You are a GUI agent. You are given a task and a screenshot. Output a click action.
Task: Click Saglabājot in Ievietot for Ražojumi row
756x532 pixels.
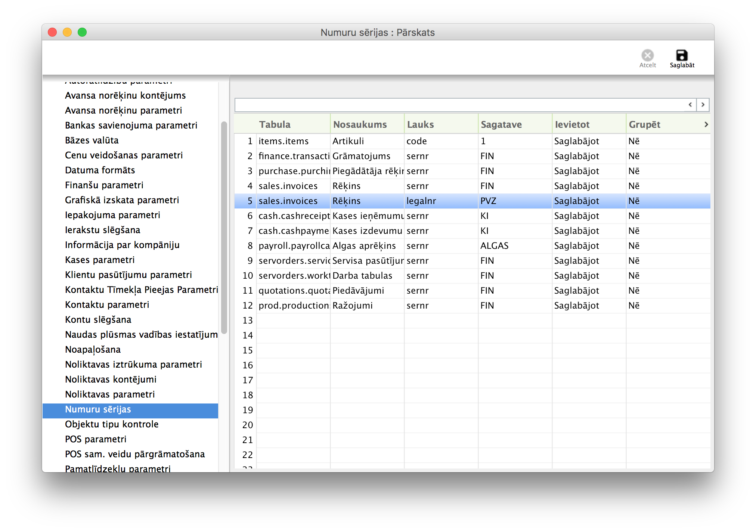(576, 306)
